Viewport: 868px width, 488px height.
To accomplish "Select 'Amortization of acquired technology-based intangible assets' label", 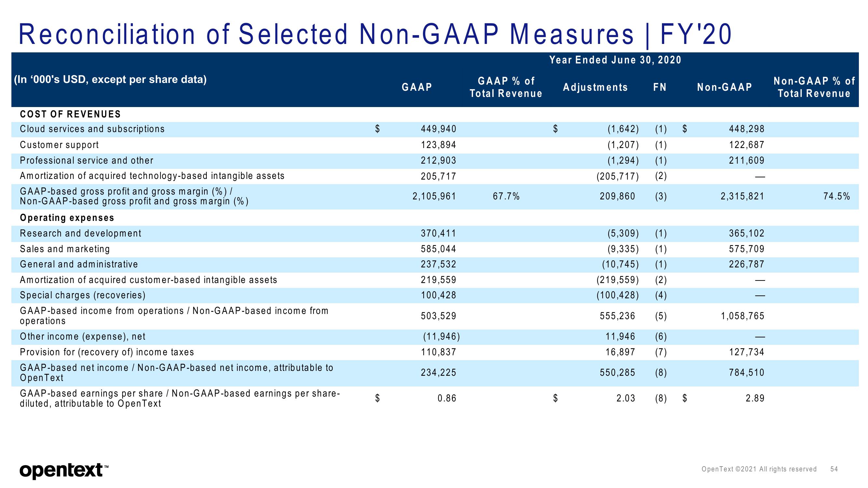I will click(152, 176).
